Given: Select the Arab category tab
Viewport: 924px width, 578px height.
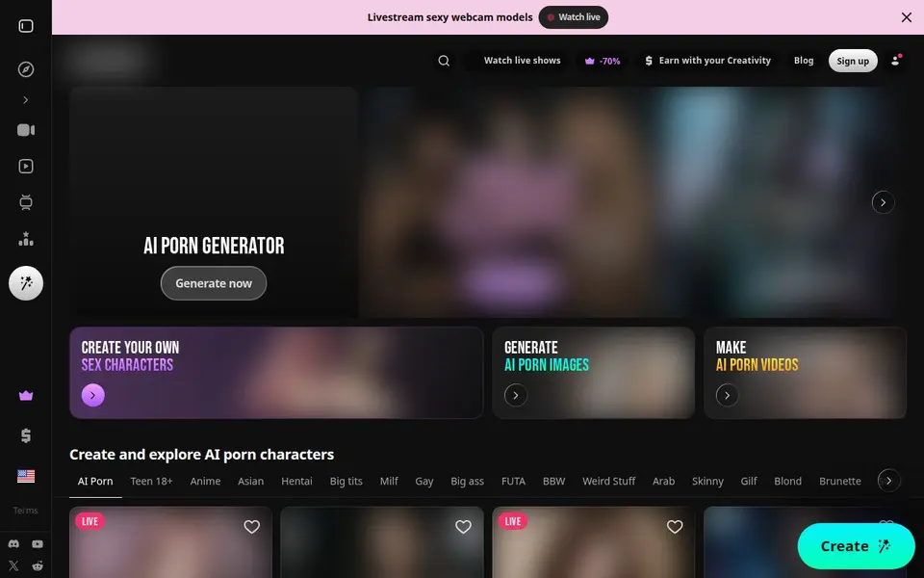Looking at the screenshot, I should pos(663,482).
